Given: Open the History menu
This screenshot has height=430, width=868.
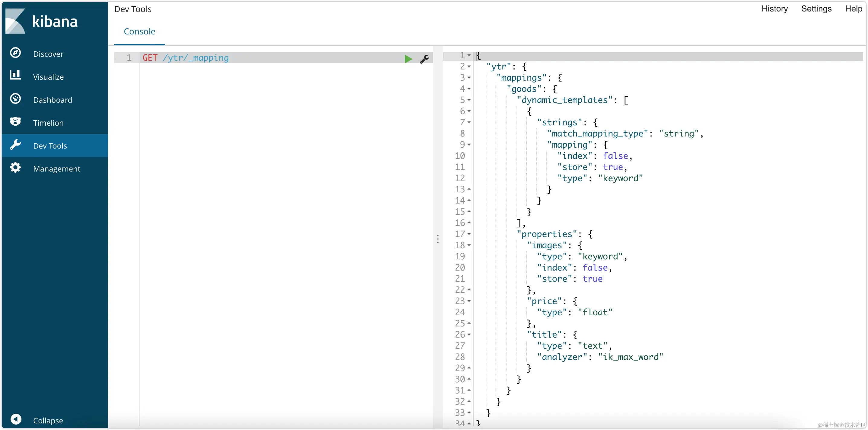Looking at the screenshot, I should (774, 9).
